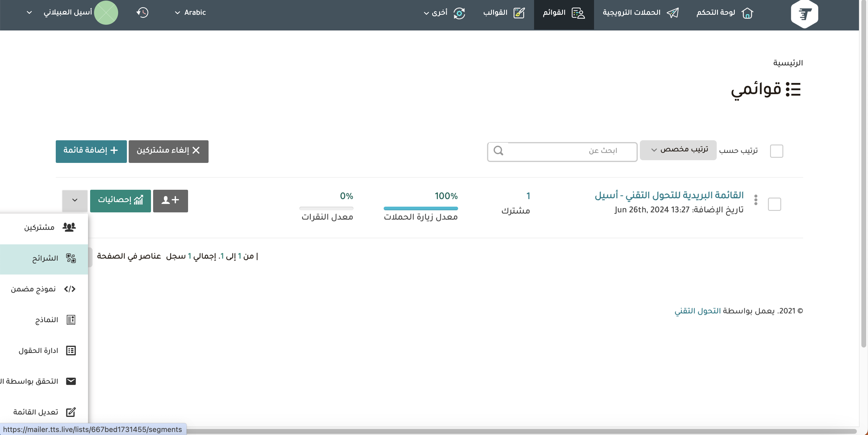Click the envelope icon for email verification
The width and height of the screenshot is (868, 435).
[71, 381]
